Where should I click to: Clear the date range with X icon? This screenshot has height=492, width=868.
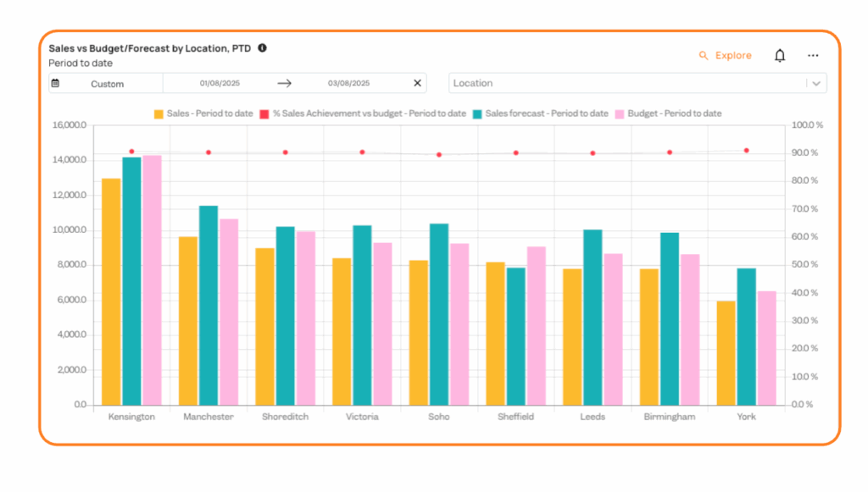(x=417, y=83)
